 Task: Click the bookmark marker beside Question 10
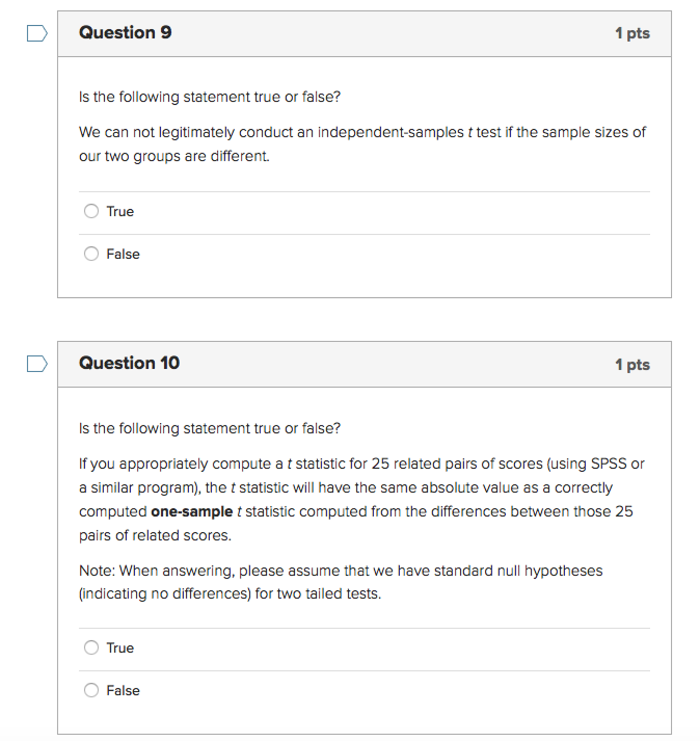38,363
